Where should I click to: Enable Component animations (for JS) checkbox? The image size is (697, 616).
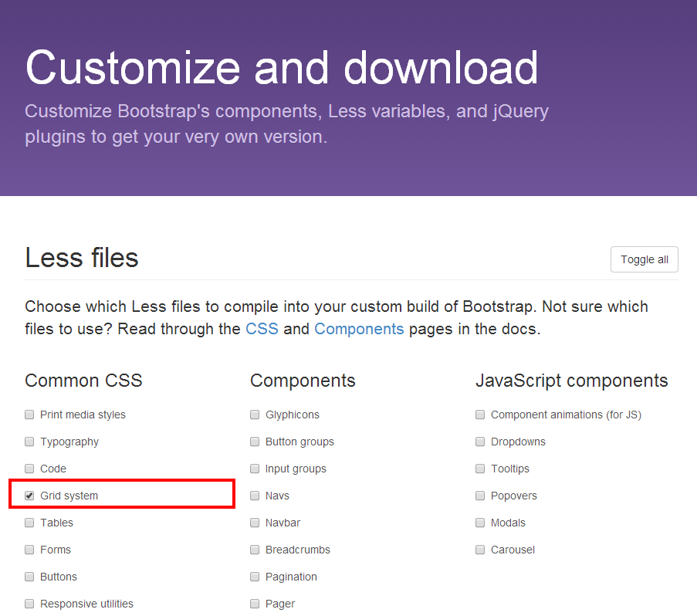[x=480, y=415]
